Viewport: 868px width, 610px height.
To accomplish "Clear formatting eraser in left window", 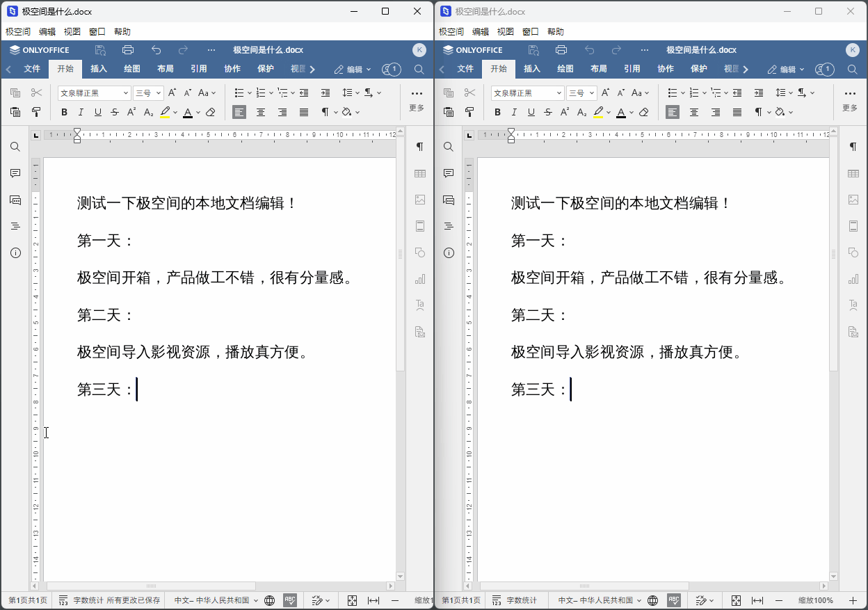I will pos(211,112).
